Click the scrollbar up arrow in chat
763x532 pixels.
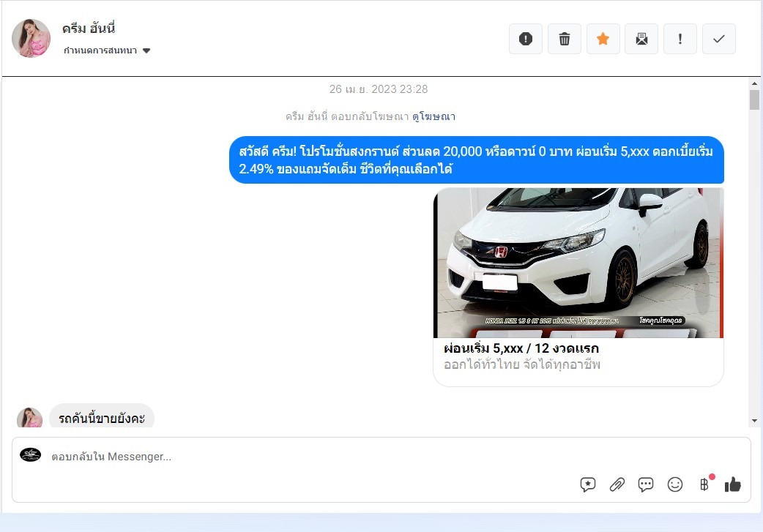coord(754,83)
